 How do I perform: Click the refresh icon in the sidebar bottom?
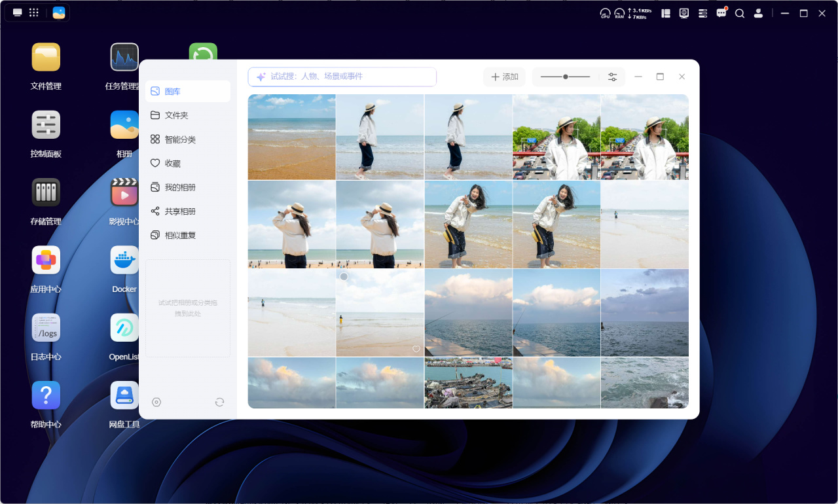(219, 402)
